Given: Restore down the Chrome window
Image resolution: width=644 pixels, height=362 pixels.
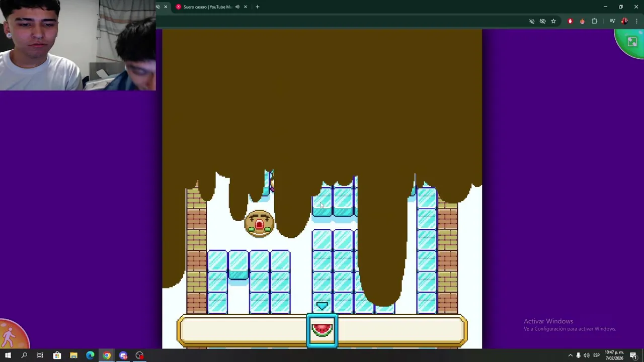Looking at the screenshot, I should 621,7.
